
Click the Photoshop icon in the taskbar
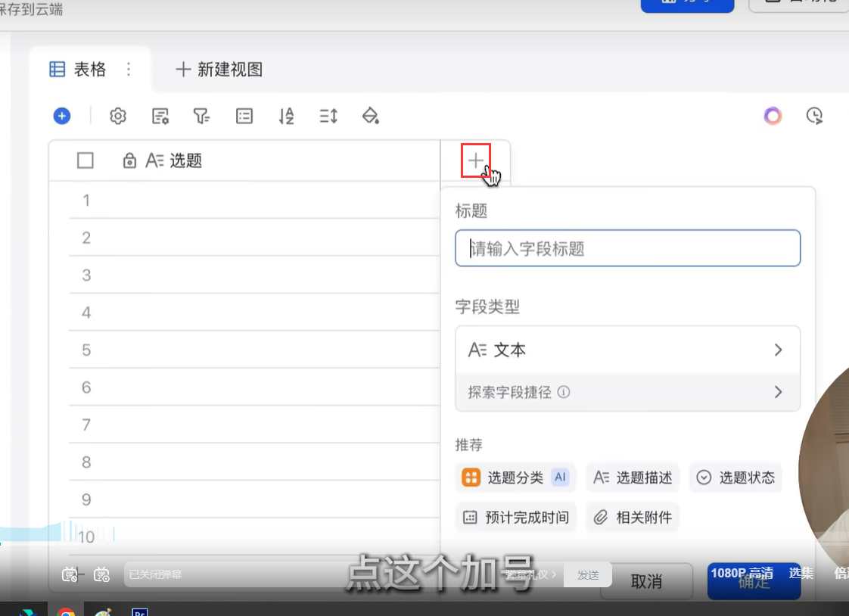click(140, 612)
